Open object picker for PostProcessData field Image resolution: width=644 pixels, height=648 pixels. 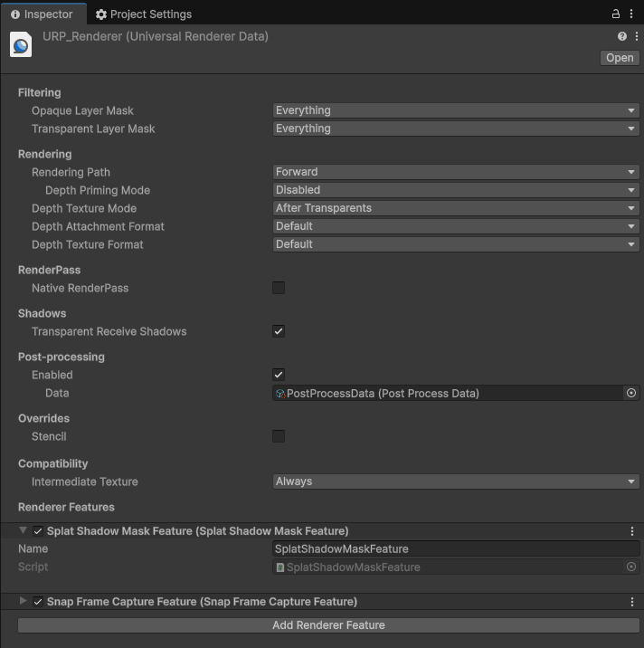[631, 393]
